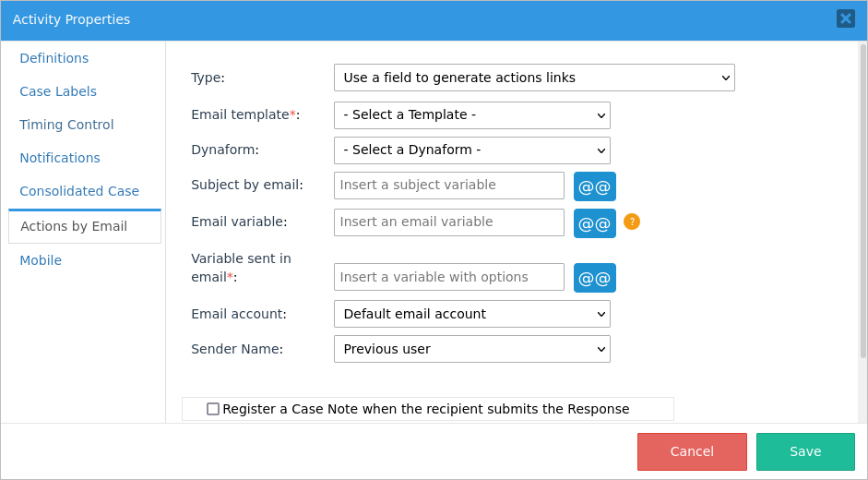
Task: Click the @@ button beside Subject by email
Action: coord(594,186)
